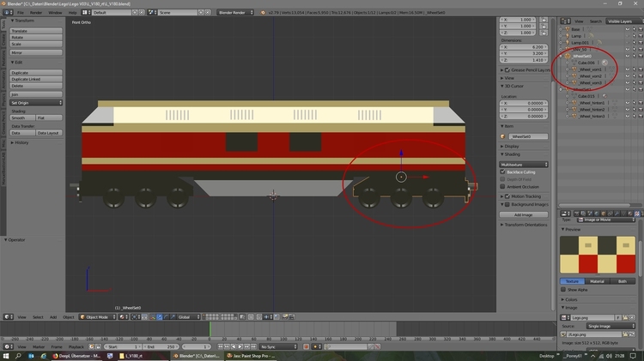Open the Select menu in 3D view header
Image resolution: width=644 pixels, height=361 pixels.
coord(38,317)
